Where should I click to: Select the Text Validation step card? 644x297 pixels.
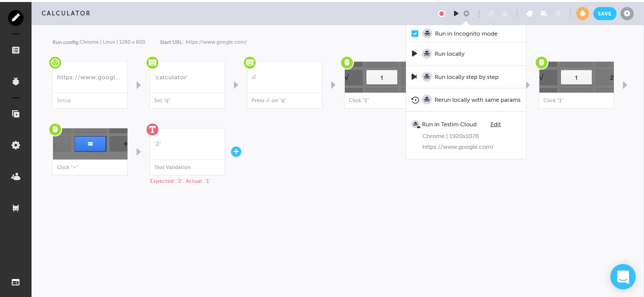pos(187,152)
